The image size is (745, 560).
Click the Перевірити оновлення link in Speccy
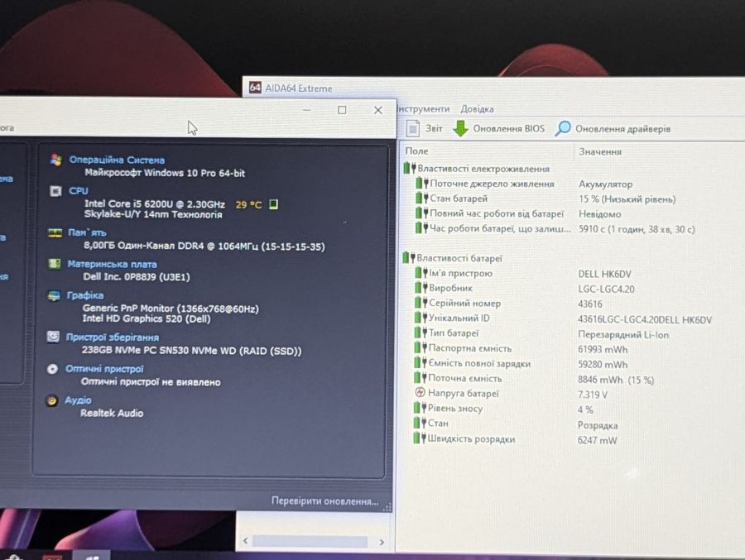point(324,501)
